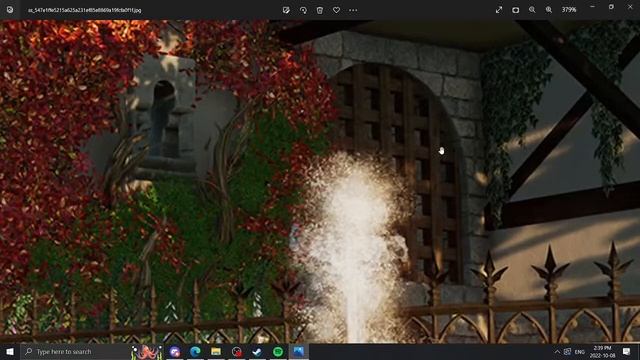Screen dimensions: 640x360
Task: Click the octopus search highlight image
Action: tap(146, 352)
